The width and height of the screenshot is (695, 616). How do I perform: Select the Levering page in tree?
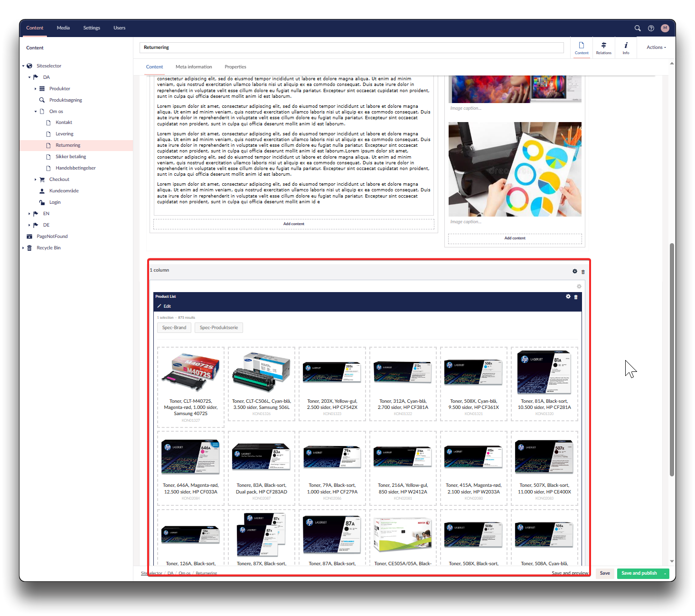[x=64, y=134]
